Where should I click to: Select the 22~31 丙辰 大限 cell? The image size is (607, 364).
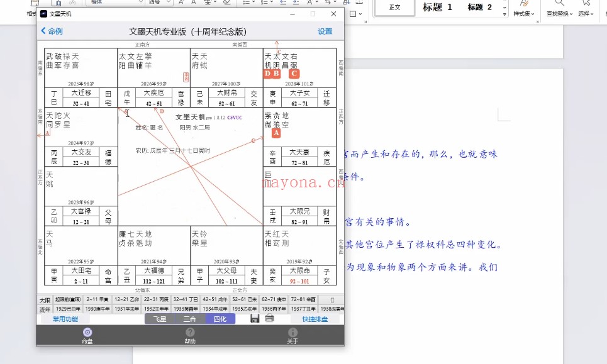pyautogui.click(x=156, y=300)
